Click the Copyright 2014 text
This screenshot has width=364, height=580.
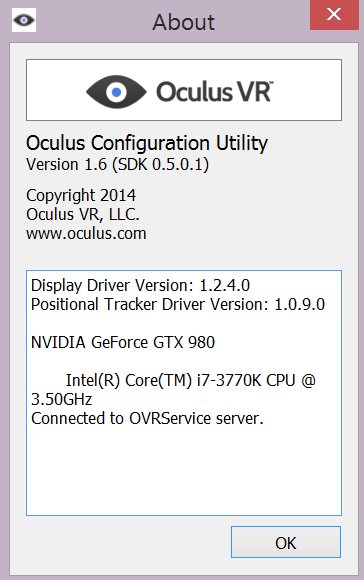[x=81, y=195]
